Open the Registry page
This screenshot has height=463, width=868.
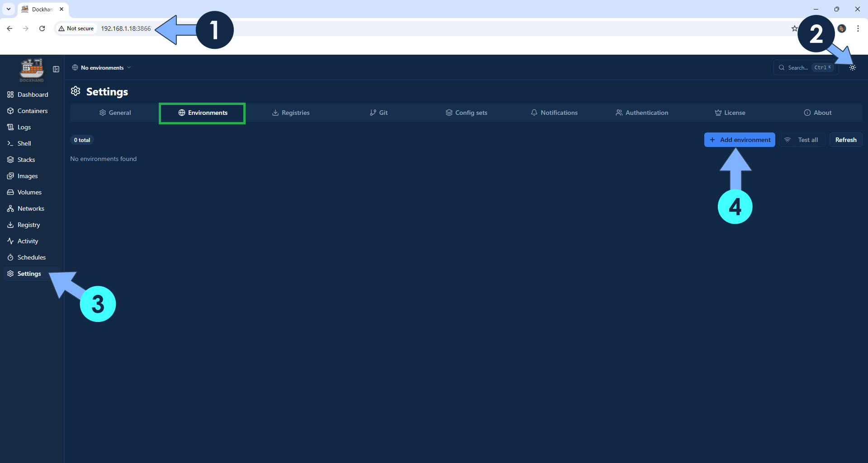click(x=28, y=225)
